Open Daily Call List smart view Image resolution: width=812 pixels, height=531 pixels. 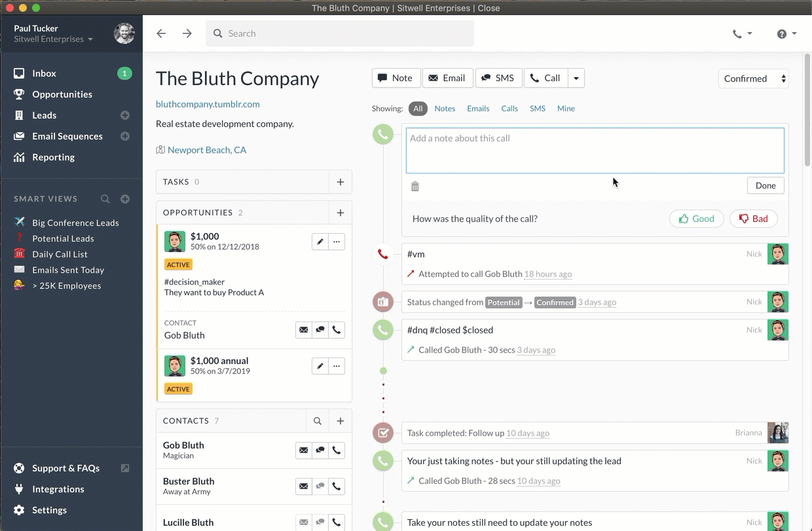[x=60, y=254]
